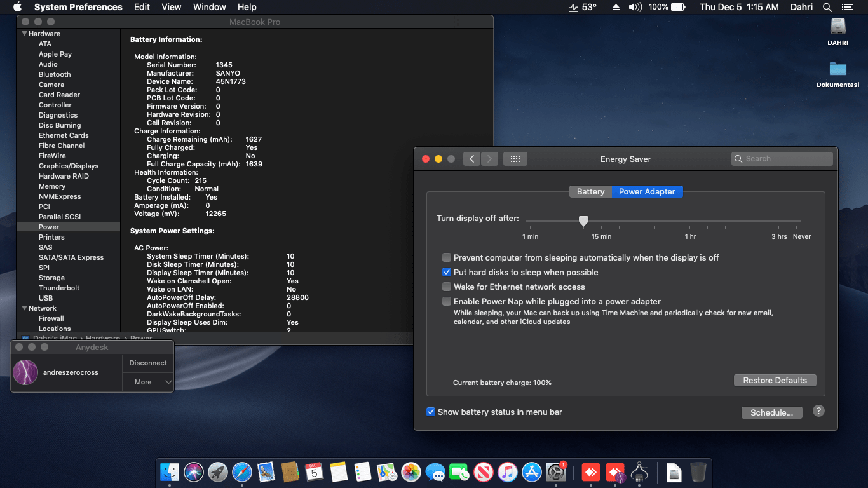
Task: Enable Wake for Ethernet network access
Action: point(447,287)
